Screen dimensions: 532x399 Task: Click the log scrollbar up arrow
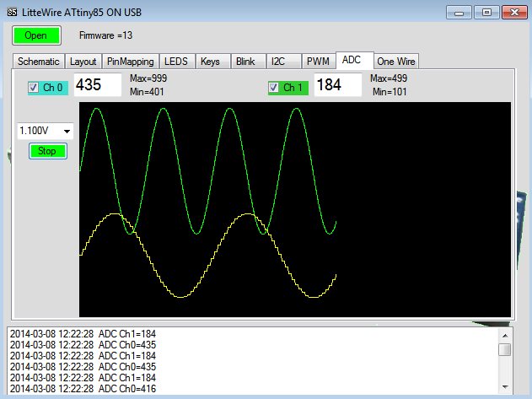(x=504, y=334)
